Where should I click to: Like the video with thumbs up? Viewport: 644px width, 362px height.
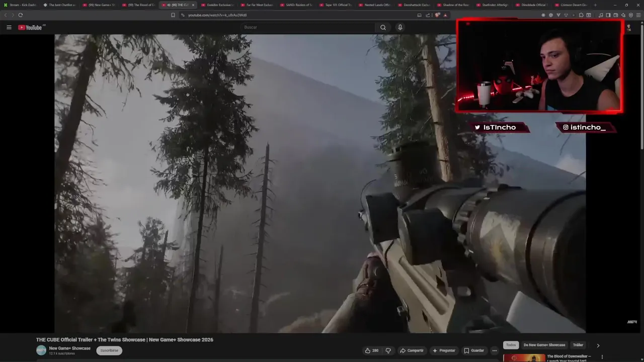tap(372, 350)
